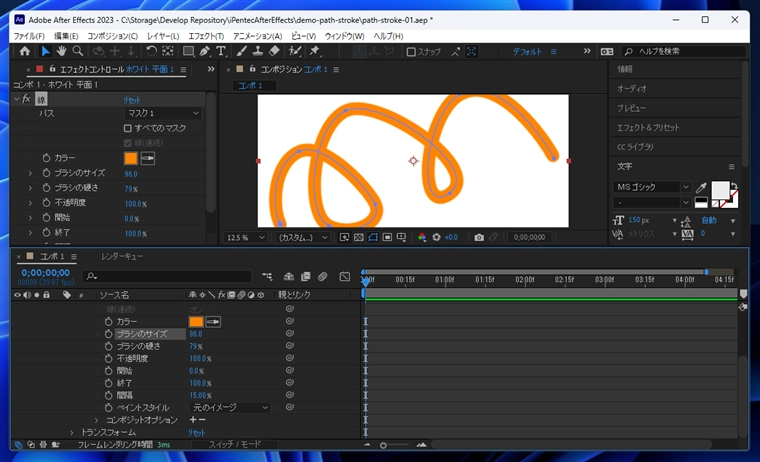Click orange カラー swatch in effect controls
The height and width of the screenshot is (462, 760).
(130, 158)
